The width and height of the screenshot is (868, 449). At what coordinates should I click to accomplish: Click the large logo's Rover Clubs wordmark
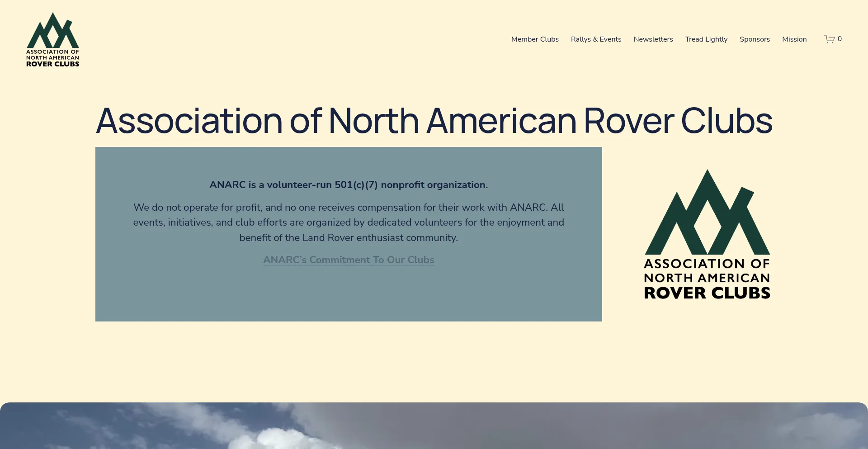coord(707,293)
